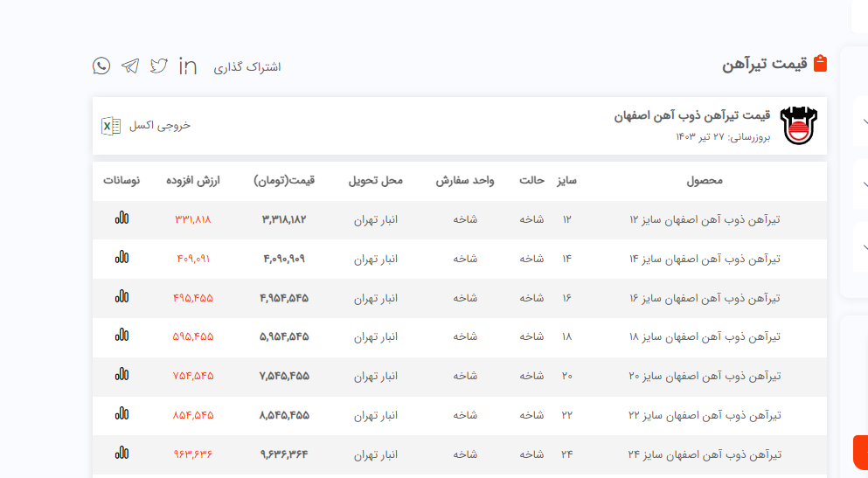The image size is (868, 478).
Task: Click the قیمت(تومان) column header
Action: pyautogui.click(x=284, y=181)
